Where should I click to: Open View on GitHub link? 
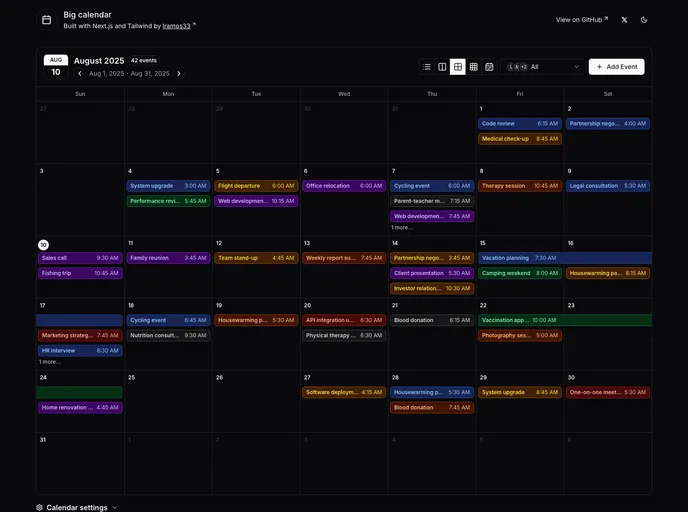(x=582, y=20)
